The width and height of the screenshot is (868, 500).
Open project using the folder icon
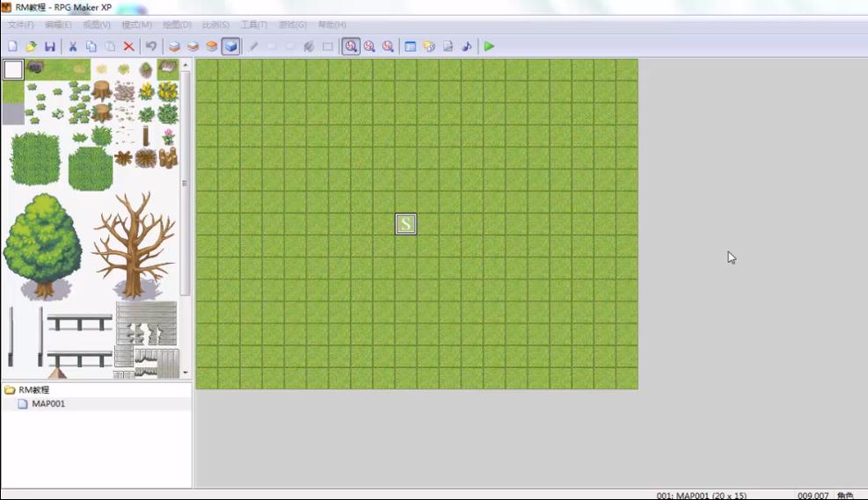(31, 47)
